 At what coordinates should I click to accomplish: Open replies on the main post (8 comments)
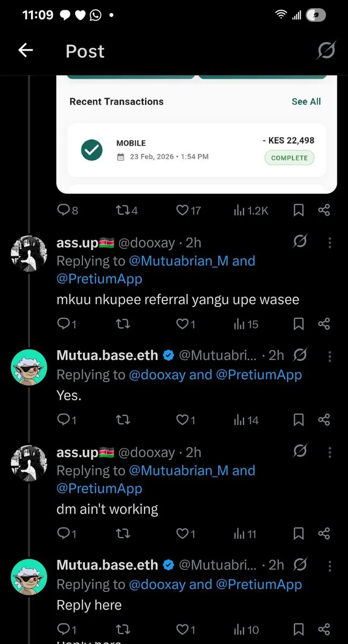[68, 210]
